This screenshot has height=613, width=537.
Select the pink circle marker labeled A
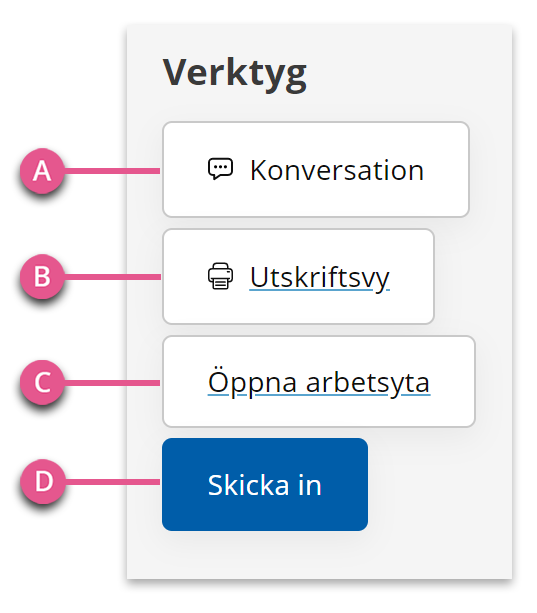click(x=42, y=171)
